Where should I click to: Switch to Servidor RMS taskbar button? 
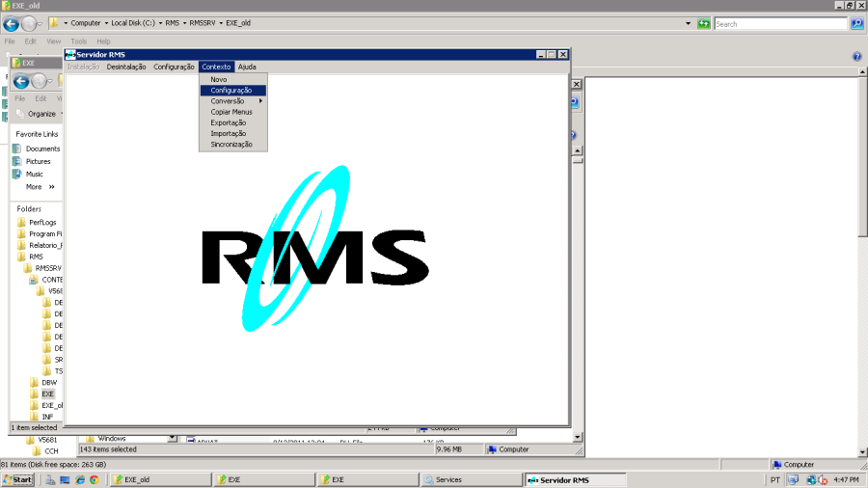pyautogui.click(x=576, y=479)
